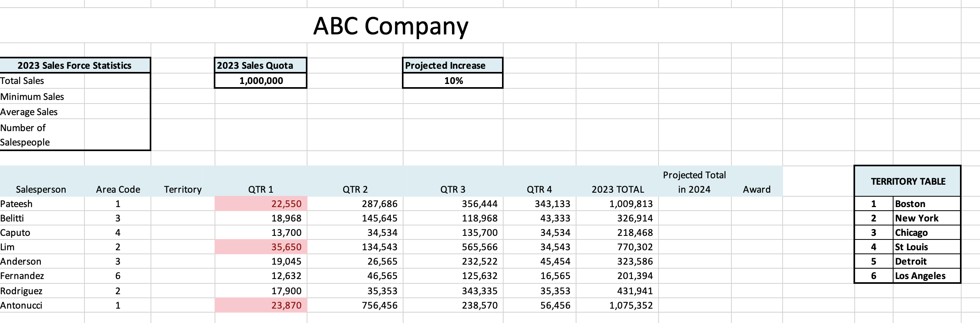Select empty value cell beside Total Sales

pyautogui.click(x=117, y=81)
